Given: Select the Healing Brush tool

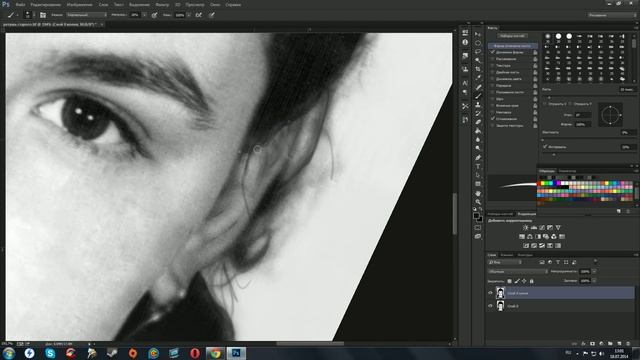Looking at the screenshot, I should click(478, 87).
